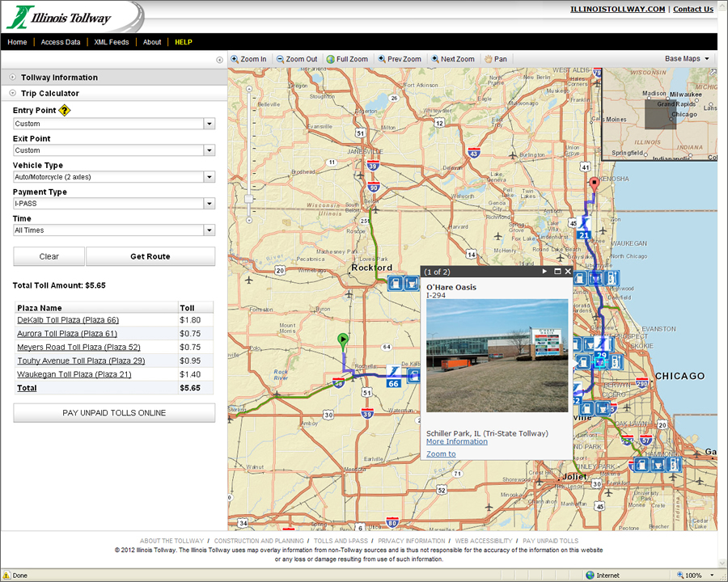Collapse the left sidebar panel arrow
Viewport: 728px width, 582px height.
(x=219, y=60)
